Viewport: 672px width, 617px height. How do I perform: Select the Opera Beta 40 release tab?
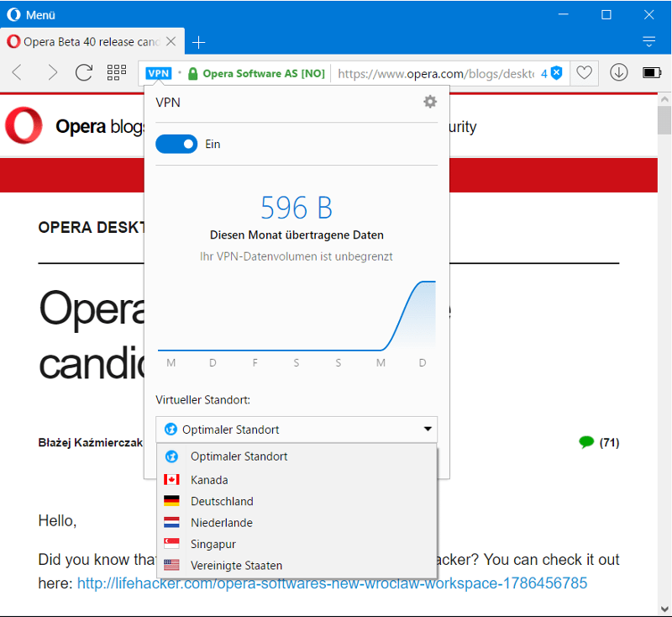[x=92, y=41]
